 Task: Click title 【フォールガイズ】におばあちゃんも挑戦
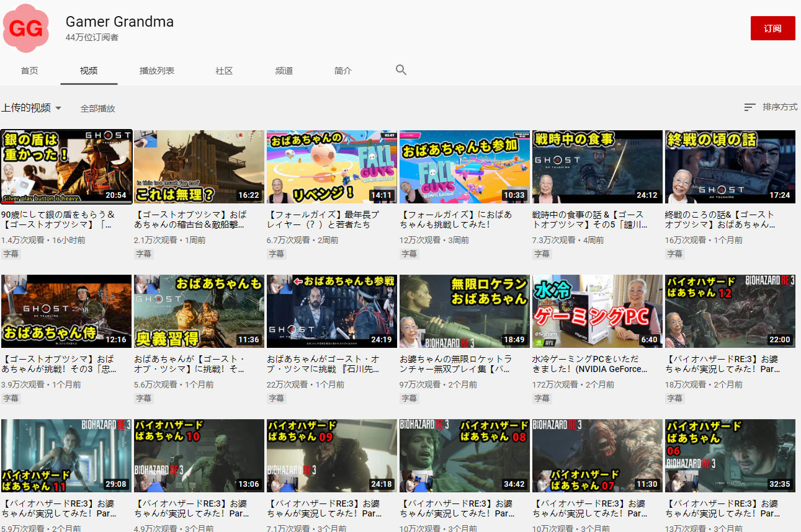(456, 219)
